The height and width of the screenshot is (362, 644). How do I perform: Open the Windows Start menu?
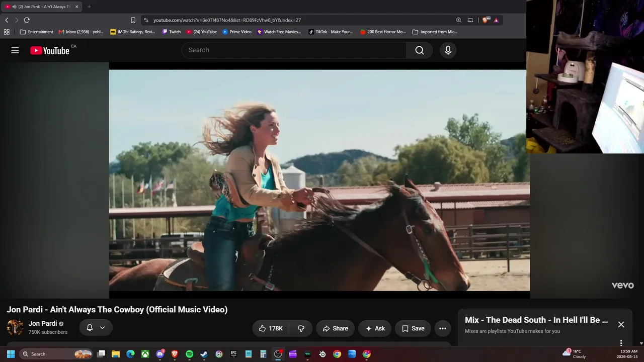(x=11, y=354)
